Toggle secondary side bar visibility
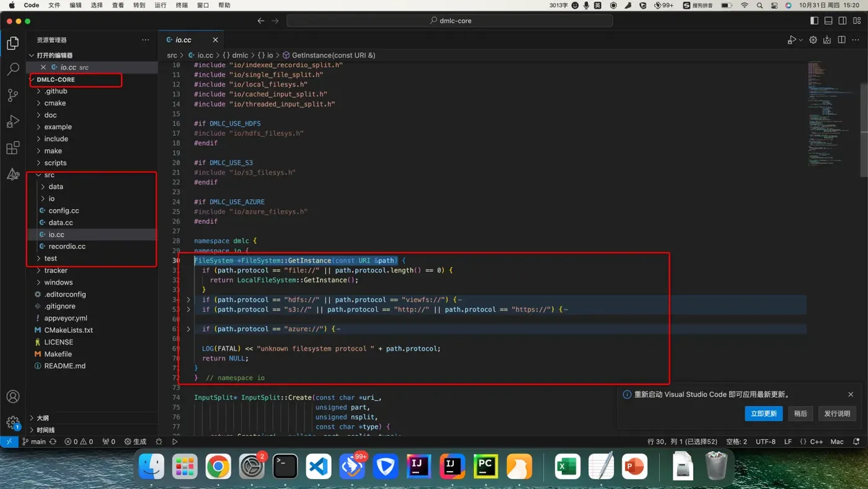The height and width of the screenshot is (489, 868). pos(843,20)
